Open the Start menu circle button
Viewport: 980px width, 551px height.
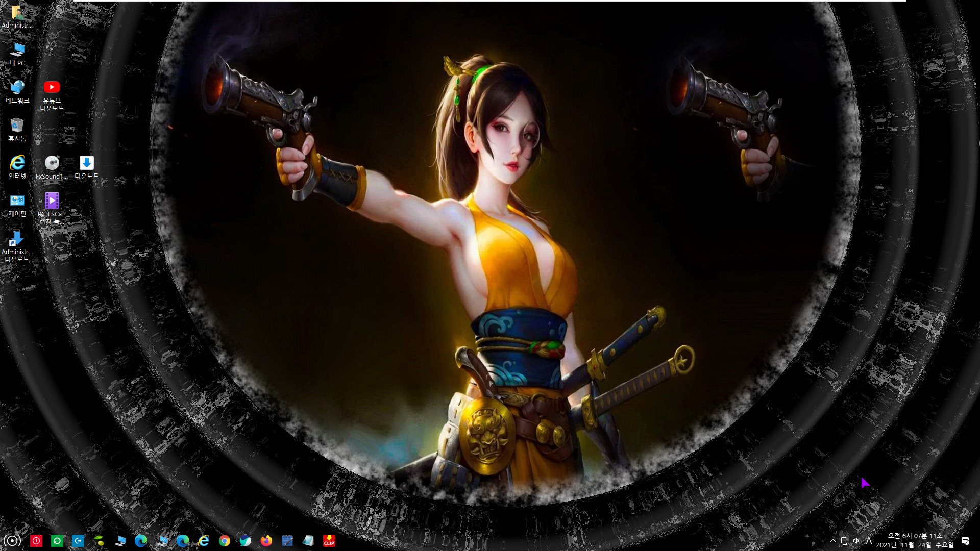(12, 541)
